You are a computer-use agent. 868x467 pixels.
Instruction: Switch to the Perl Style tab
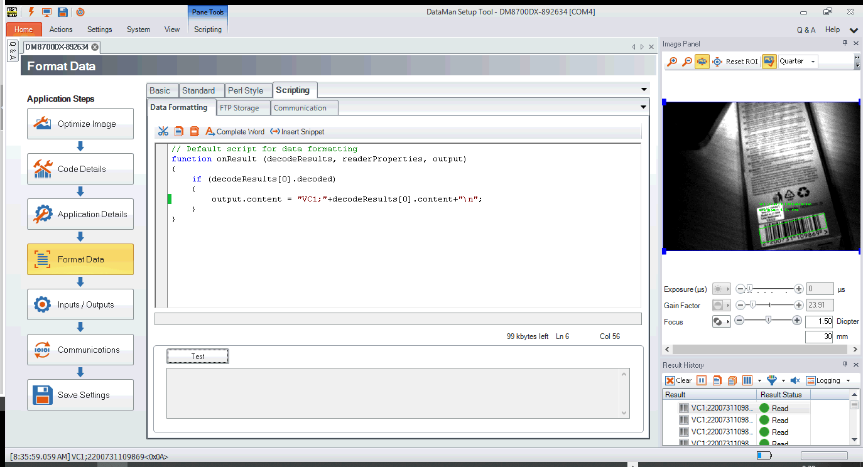tap(246, 90)
